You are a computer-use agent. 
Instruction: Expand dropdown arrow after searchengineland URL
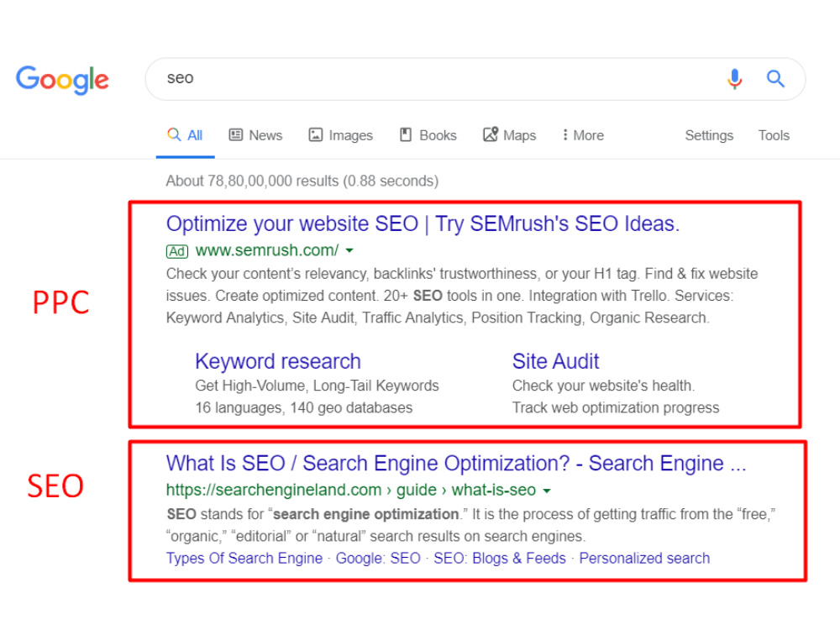pos(547,491)
